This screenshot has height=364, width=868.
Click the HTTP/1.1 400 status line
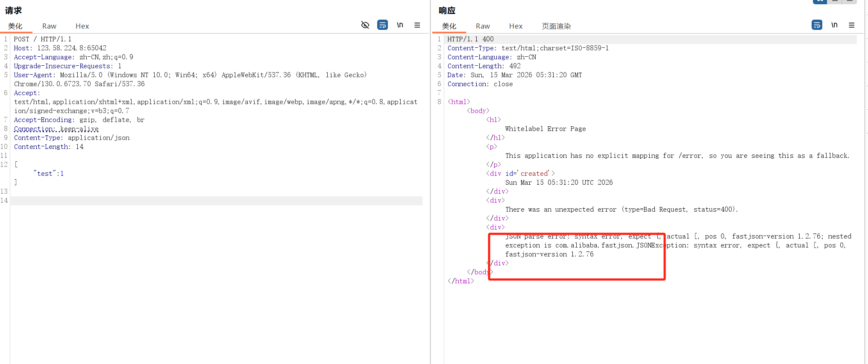(470, 39)
